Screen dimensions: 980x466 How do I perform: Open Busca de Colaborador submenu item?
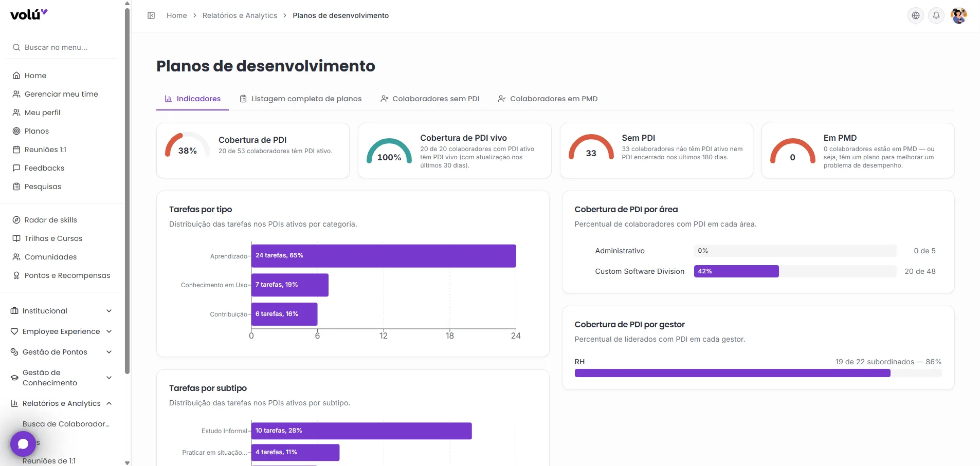coord(66,424)
